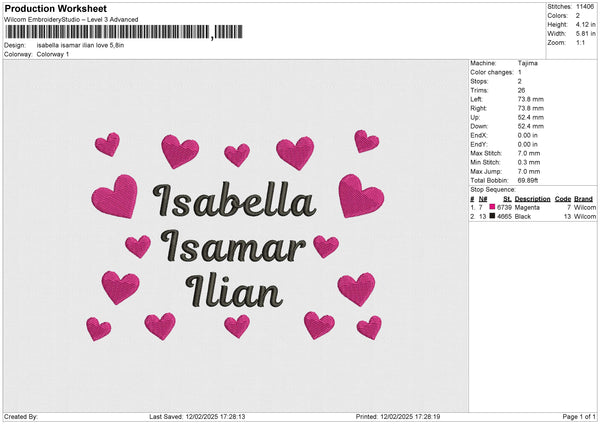
Task: Click the Stop Sequence heading
Action: click(493, 190)
